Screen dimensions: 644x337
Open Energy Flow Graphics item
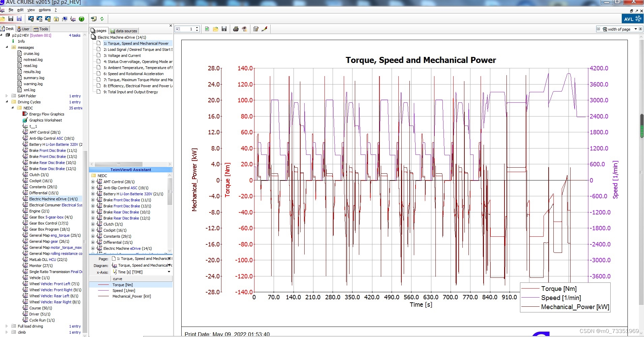pyautogui.click(x=47, y=114)
